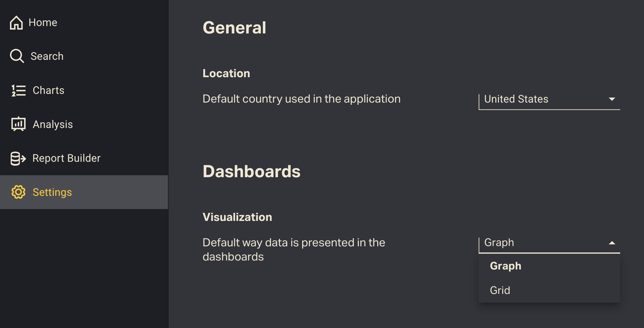Image resolution: width=644 pixels, height=328 pixels.
Task: Click the Search magnifier icon
Action: tap(17, 56)
